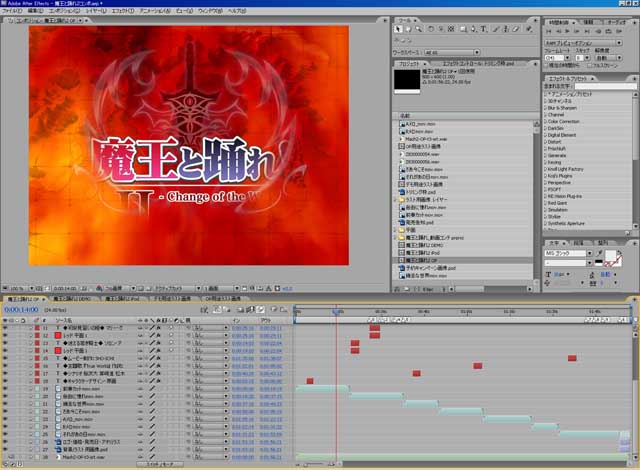Select the Horizontal Type tool
The image size is (640, 470).
(484, 29)
